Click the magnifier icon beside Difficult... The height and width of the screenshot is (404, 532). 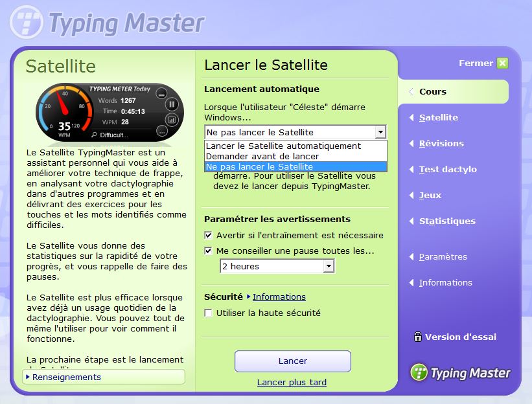click(x=94, y=135)
